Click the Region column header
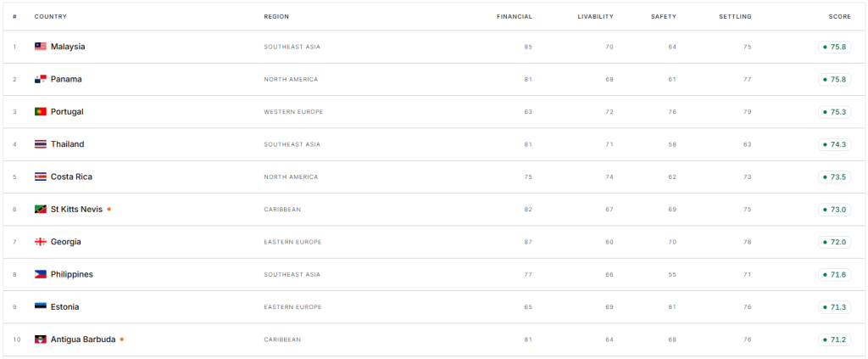Screen dimensions: 868x359 pyautogui.click(x=276, y=17)
